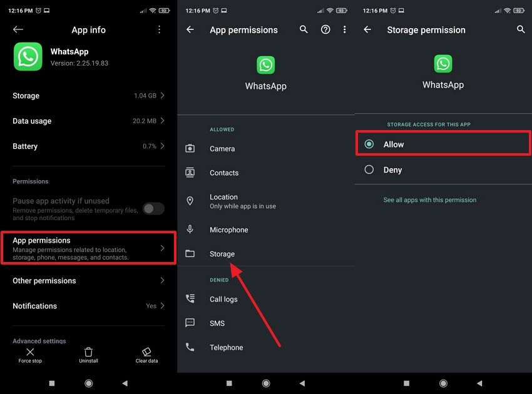
Task: Open the help menu on App permissions
Action: point(325,29)
